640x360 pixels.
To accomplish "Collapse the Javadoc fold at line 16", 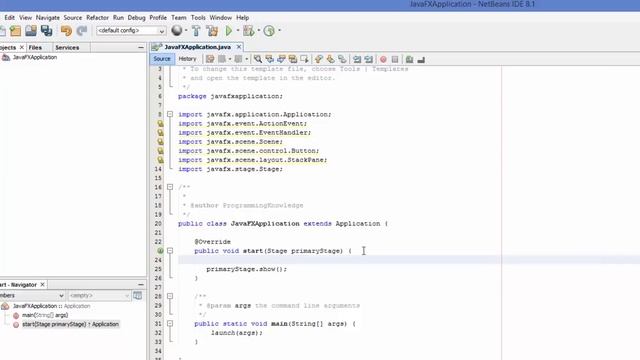I will [170, 187].
